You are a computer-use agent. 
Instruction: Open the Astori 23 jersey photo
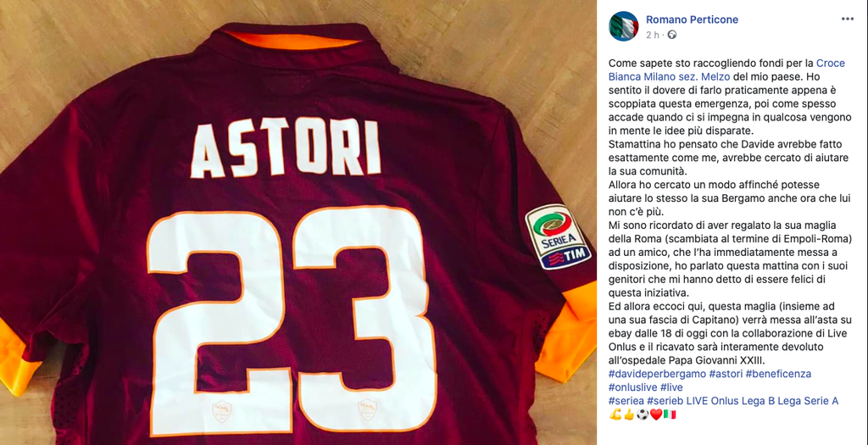(x=298, y=222)
